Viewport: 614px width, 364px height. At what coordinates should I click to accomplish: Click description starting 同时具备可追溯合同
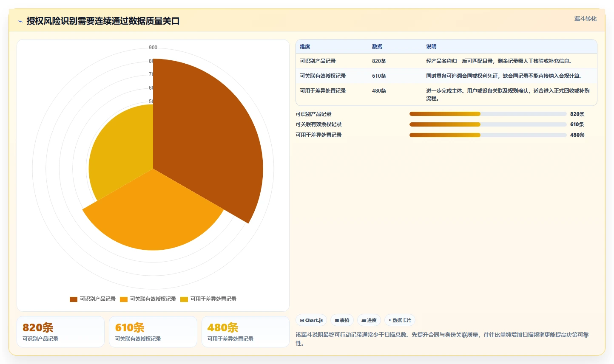504,76
